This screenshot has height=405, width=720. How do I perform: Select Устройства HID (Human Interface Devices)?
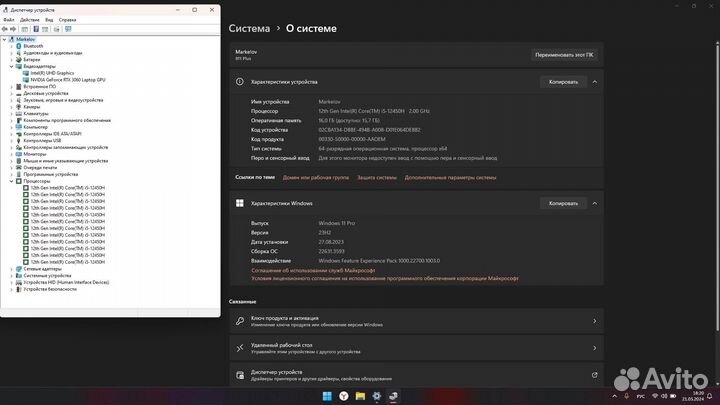[x=66, y=282]
